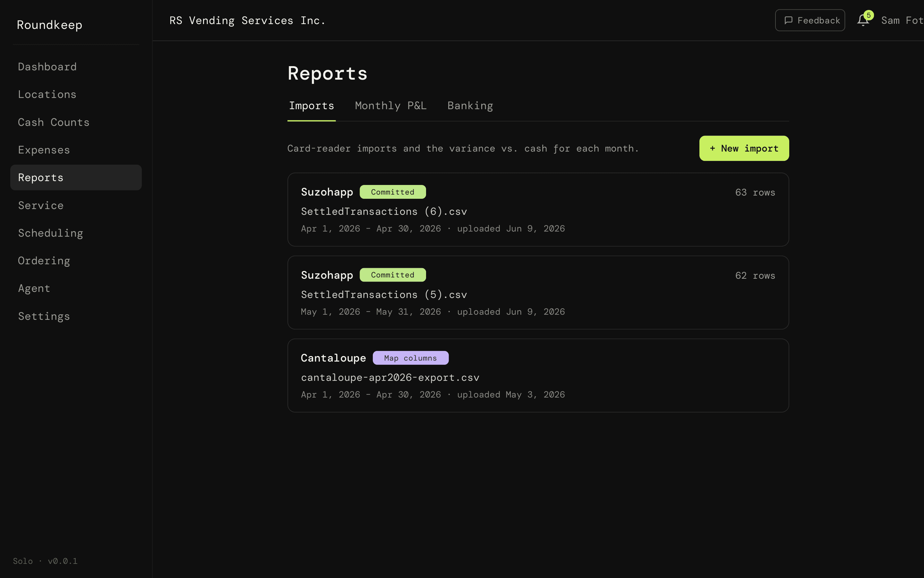924x578 pixels.
Task: Open Settings from the sidebar
Action: 76,316
